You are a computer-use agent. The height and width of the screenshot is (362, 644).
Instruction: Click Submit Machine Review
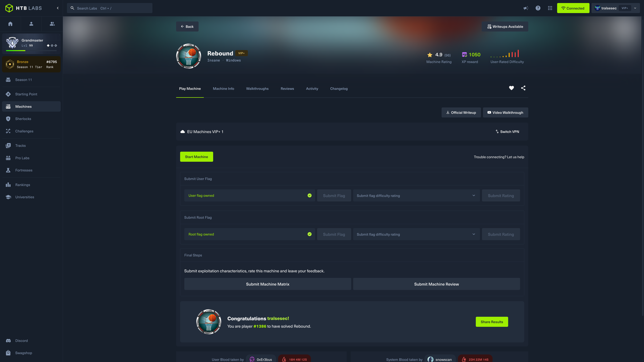click(436, 284)
